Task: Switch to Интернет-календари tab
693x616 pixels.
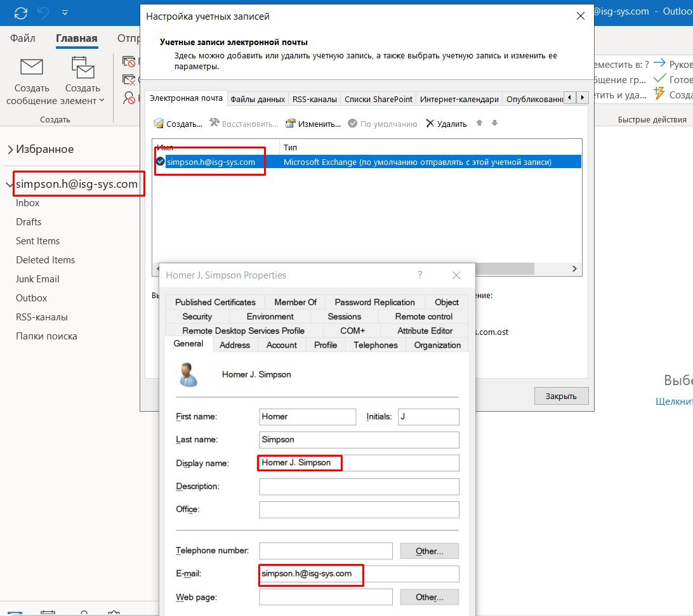Action: [x=459, y=100]
